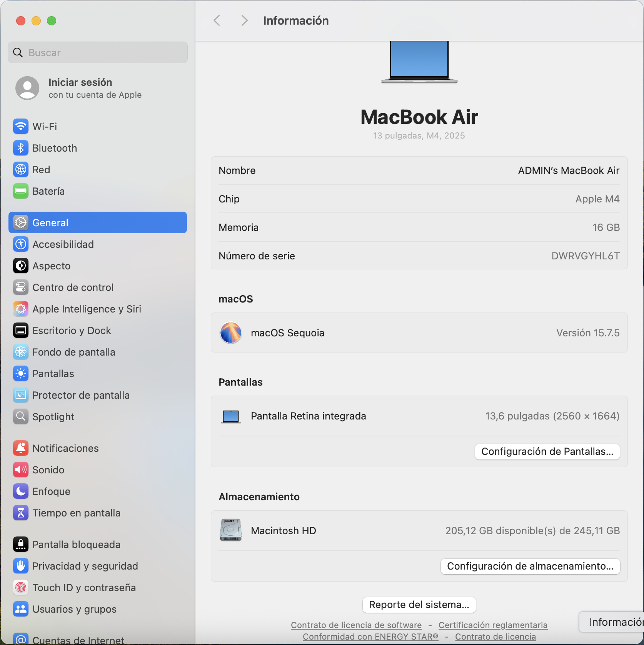Open Bluetooth icon in sidebar
The height and width of the screenshot is (645, 644).
tap(21, 148)
